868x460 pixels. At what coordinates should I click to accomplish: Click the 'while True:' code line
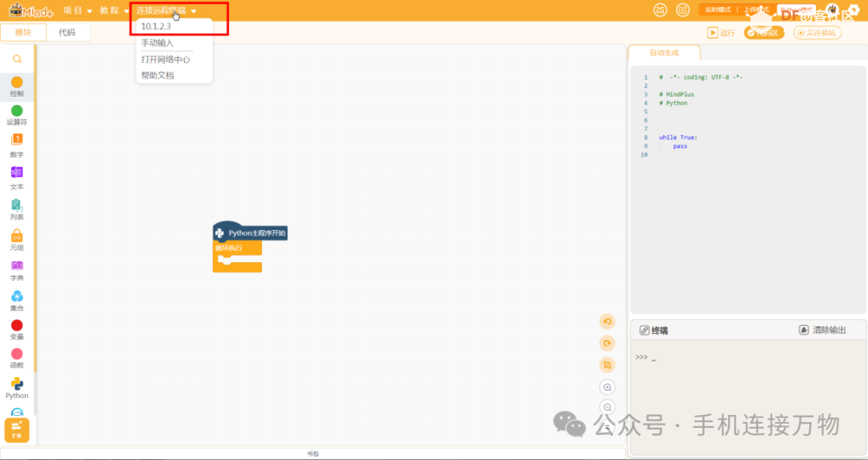click(678, 138)
